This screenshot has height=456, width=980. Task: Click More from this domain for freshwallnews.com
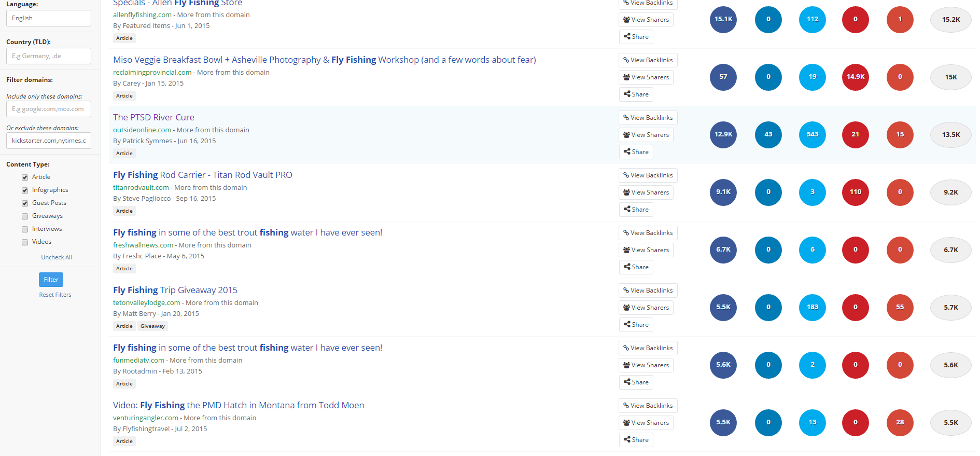215,245
